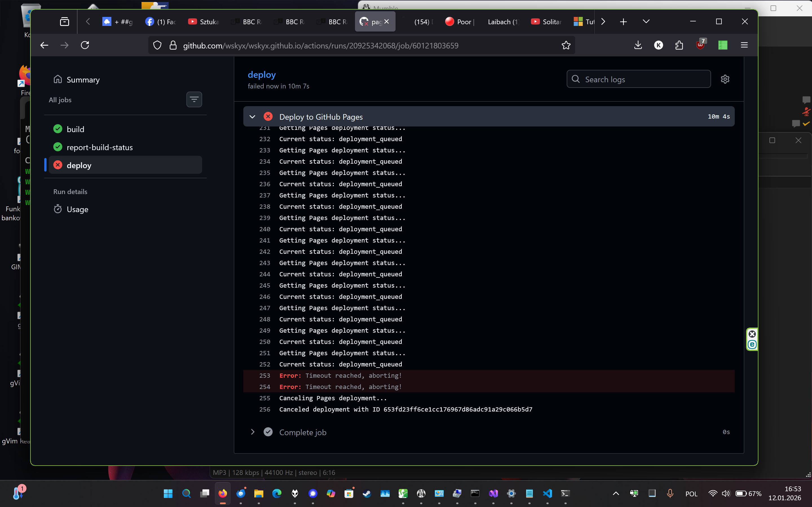Open report-build-status job

click(100, 147)
